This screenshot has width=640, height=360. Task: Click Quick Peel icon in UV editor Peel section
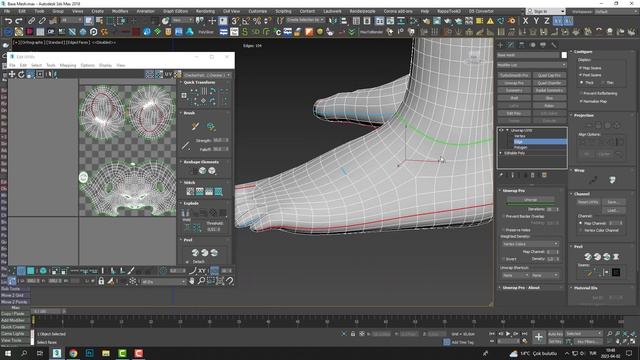[x=195, y=253]
